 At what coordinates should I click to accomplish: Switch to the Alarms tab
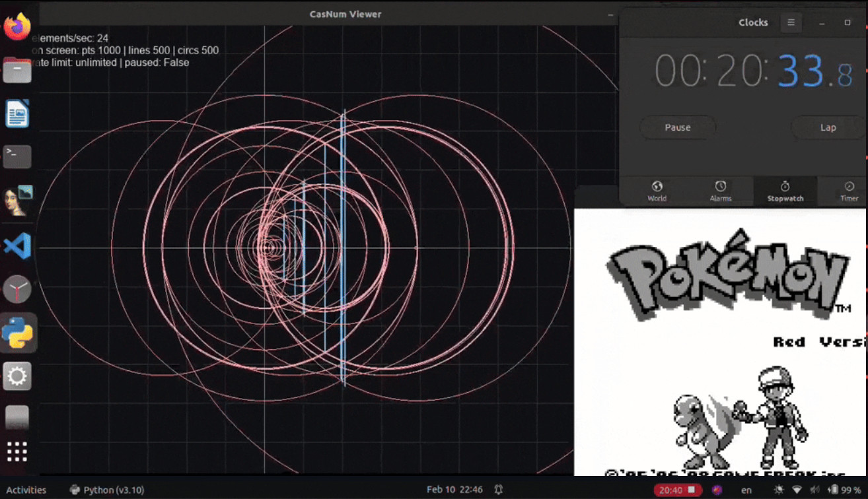pyautogui.click(x=720, y=191)
